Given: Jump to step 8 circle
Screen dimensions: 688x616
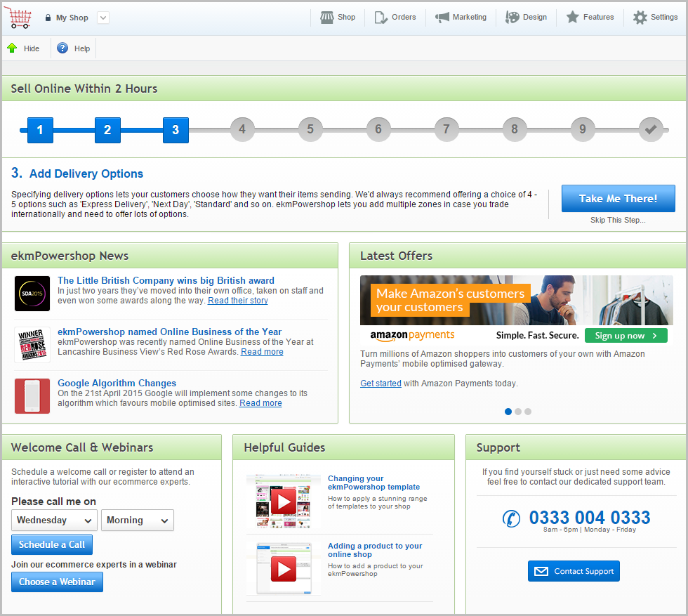Looking at the screenshot, I should tap(514, 129).
